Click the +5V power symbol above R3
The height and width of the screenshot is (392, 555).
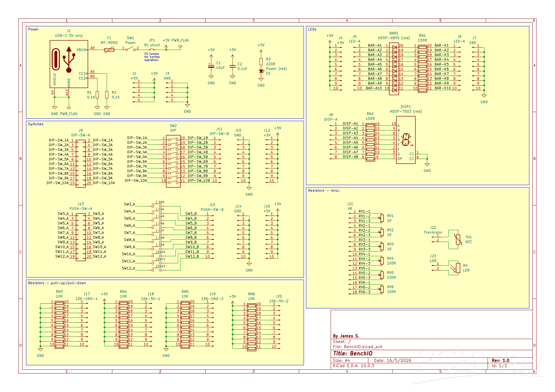pyautogui.click(x=261, y=51)
